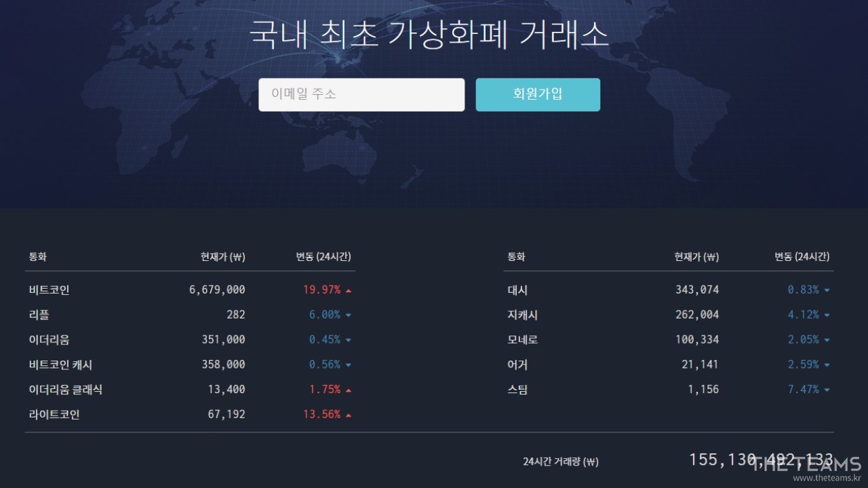Click the up arrow beside 이더리움 클래식 1.75%
This screenshot has height=488, width=868.
click(349, 390)
